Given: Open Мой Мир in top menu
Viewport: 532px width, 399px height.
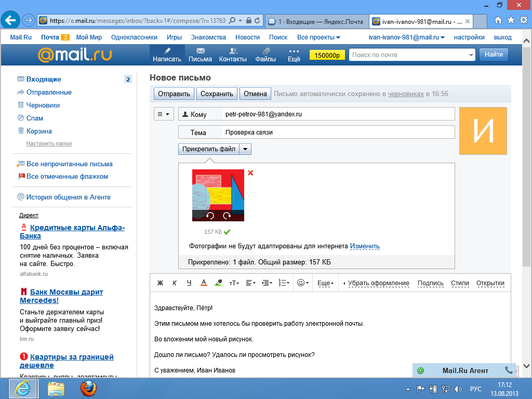Looking at the screenshot, I should (x=89, y=37).
